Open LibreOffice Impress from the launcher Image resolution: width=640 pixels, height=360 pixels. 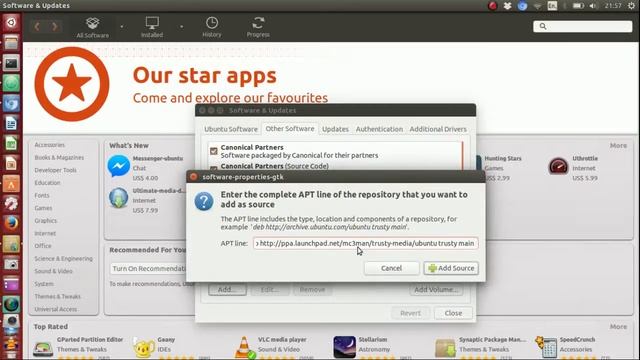click(11, 163)
